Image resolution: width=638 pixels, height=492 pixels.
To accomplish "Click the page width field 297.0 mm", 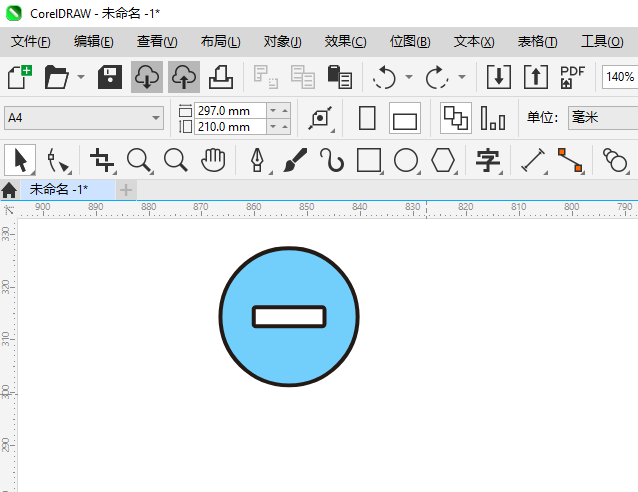I will click(x=230, y=111).
